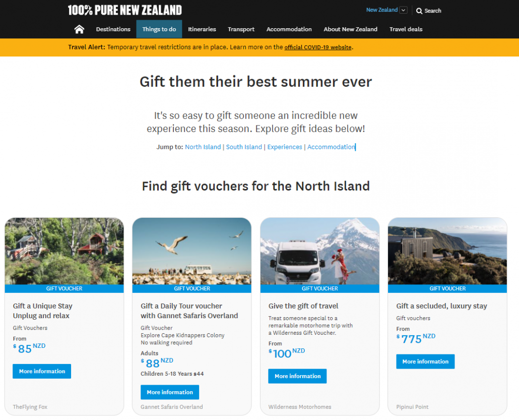Click the 100% Pure New Zealand logo

coord(125,10)
